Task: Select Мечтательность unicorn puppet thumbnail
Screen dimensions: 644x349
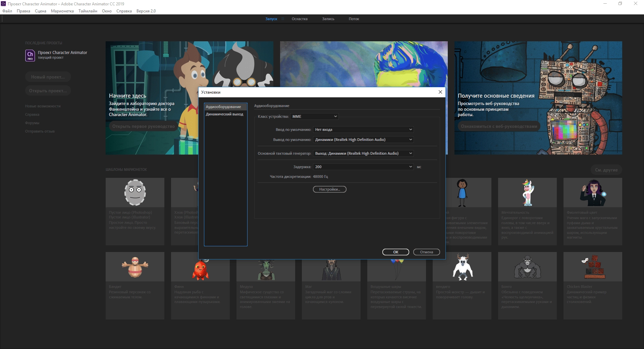Action: [x=527, y=193]
